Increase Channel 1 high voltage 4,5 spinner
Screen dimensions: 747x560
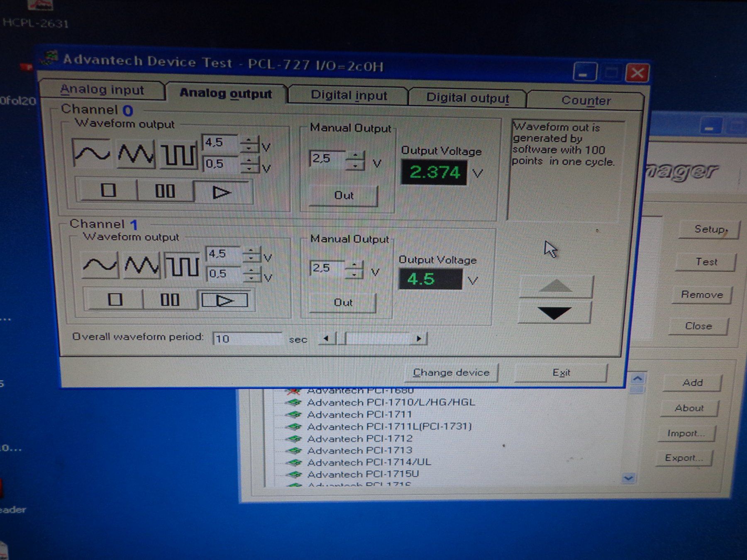click(251, 251)
